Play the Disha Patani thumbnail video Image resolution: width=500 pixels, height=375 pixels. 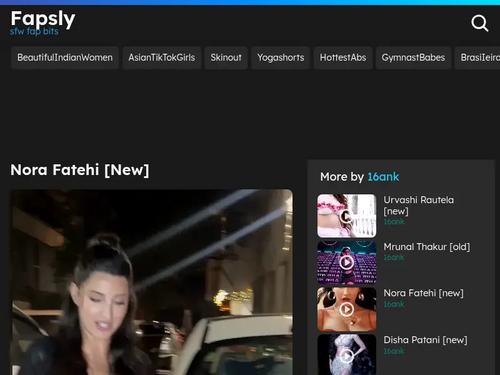[x=347, y=355]
